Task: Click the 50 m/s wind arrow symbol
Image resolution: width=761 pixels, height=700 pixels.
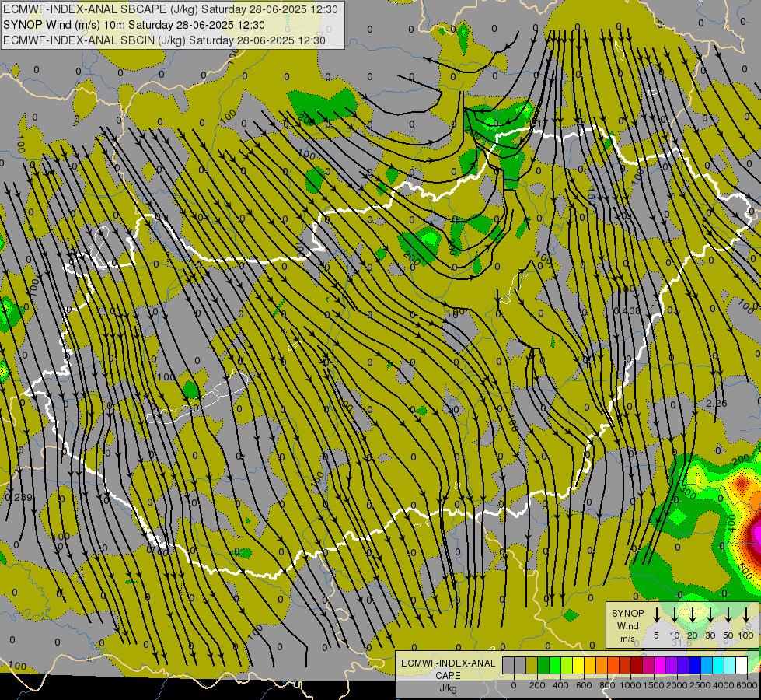Action: click(x=728, y=614)
